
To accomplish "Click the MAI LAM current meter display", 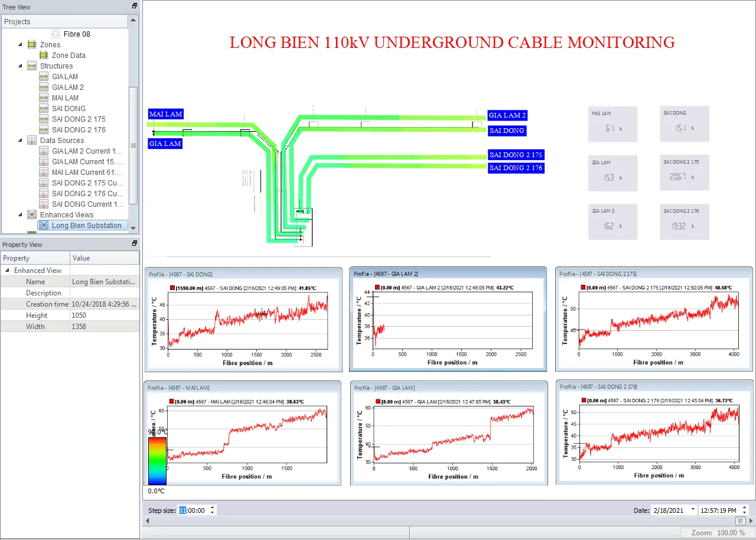I will [x=612, y=124].
